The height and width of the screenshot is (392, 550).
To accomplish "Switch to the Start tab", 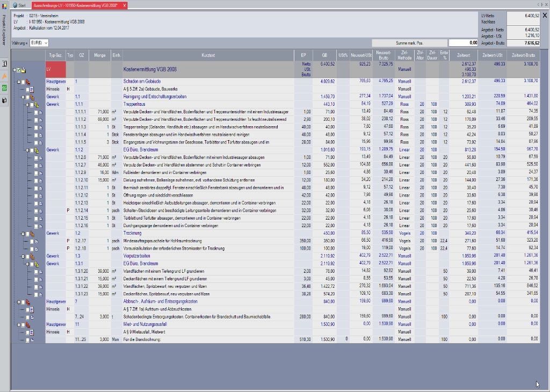I will (19, 5).
